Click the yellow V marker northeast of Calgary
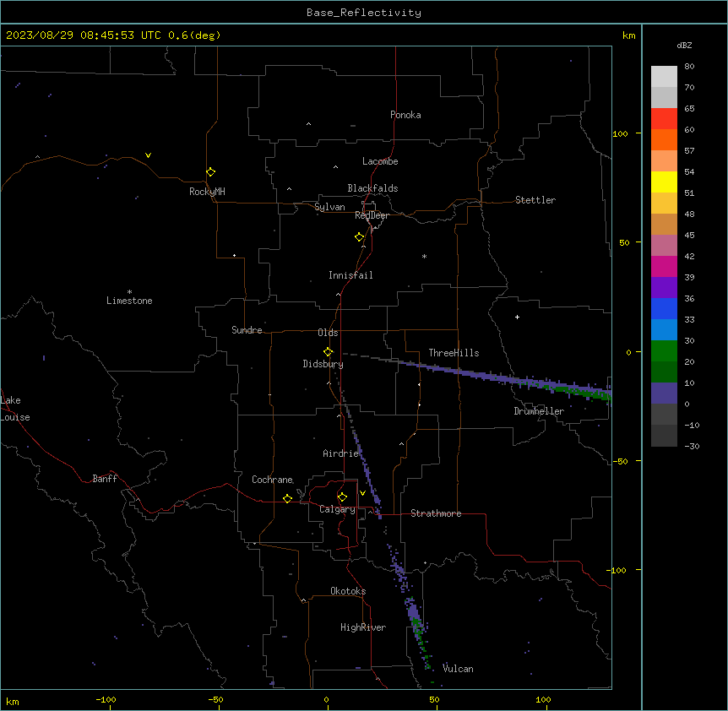 (x=362, y=493)
